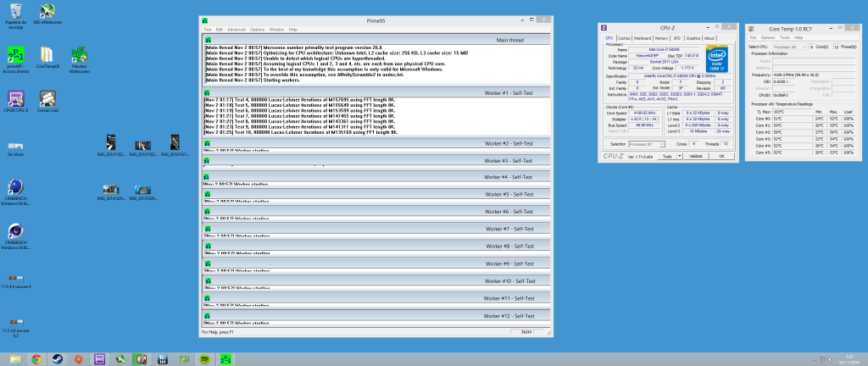The width and height of the screenshot is (868, 366).
Task: Click the 4199.82 MHz Core Speed value
Action: (x=645, y=112)
